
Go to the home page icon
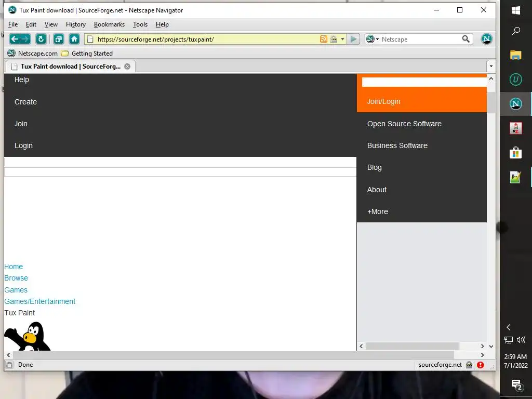pyautogui.click(x=74, y=39)
